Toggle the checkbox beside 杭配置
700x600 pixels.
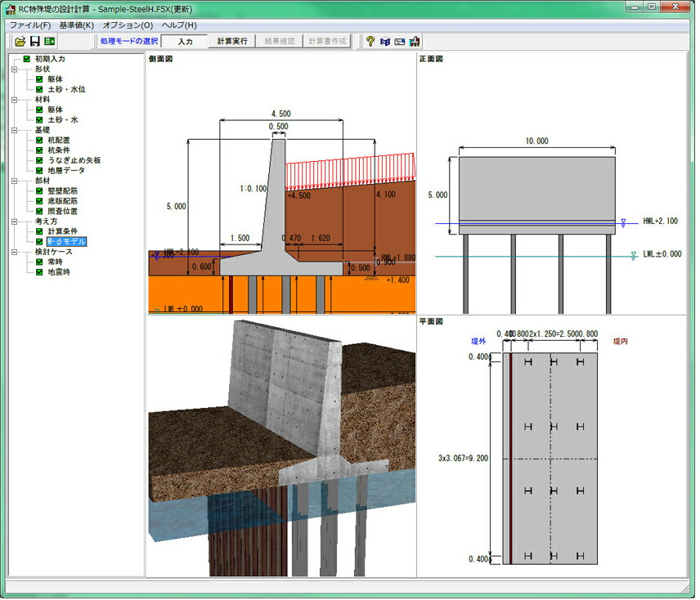39,140
